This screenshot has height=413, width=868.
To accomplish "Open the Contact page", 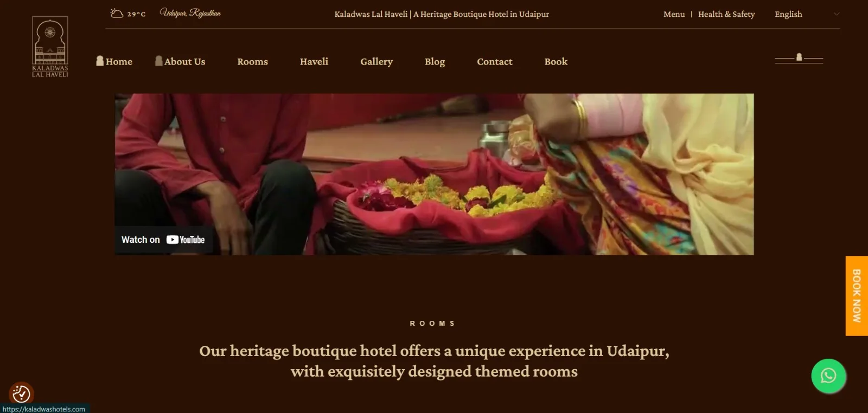I will tap(494, 62).
